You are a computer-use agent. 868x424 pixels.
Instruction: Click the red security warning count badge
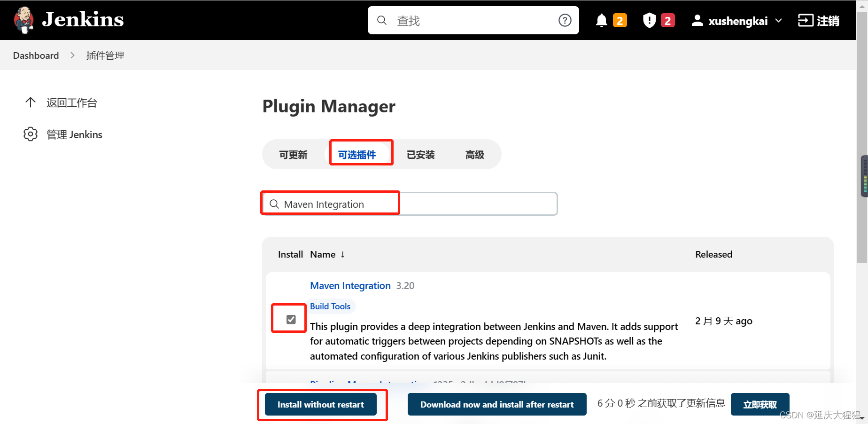pyautogui.click(x=667, y=21)
